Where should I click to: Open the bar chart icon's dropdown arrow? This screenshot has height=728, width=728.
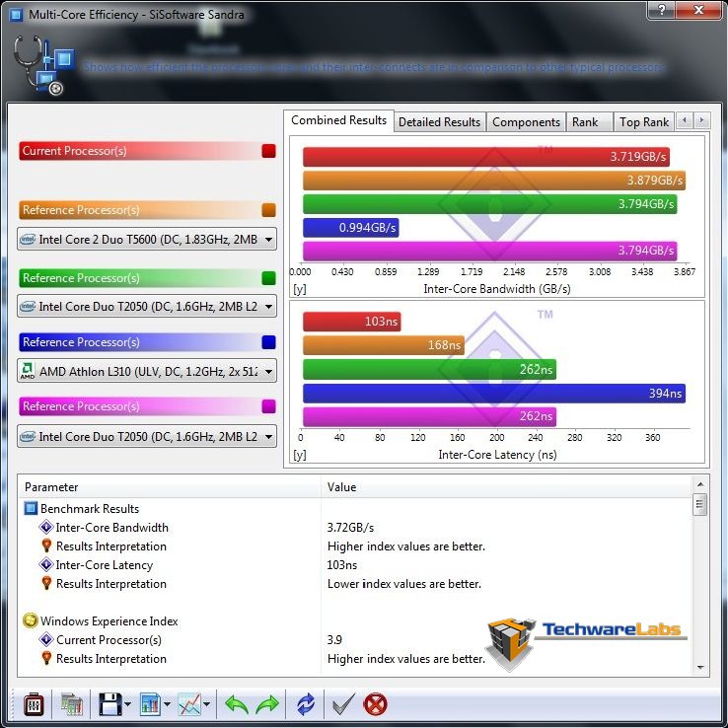point(167,704)
